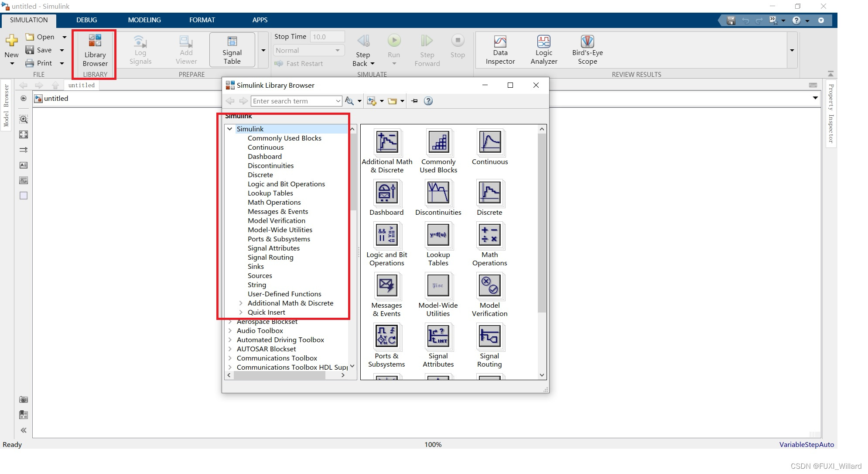Viewport: 868px width, 474px height.
Task: Pin the library browser window on top
Action: coord(414,101)
